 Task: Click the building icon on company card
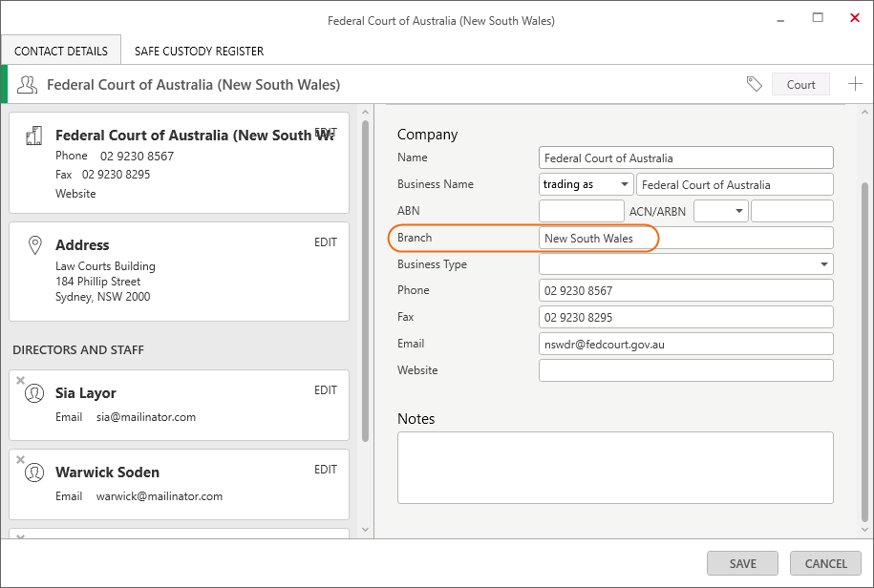pyautogui.click(x=34, y=136)
